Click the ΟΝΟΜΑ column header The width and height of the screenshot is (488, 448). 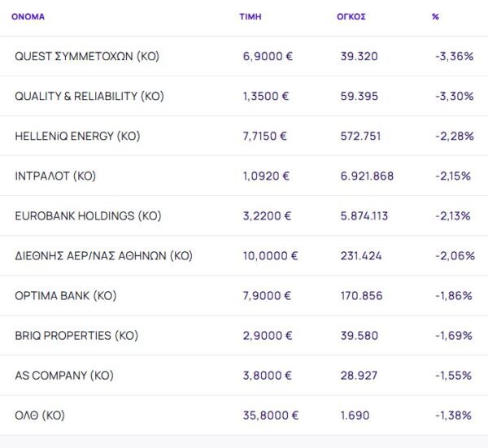[x=28, y=16]
